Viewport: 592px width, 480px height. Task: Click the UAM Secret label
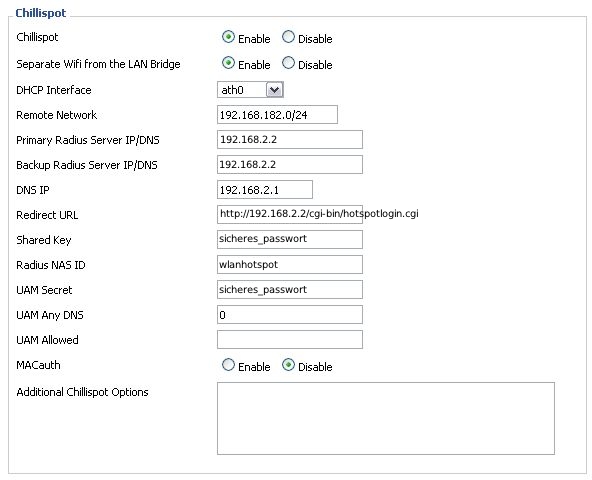pos(44,290)
